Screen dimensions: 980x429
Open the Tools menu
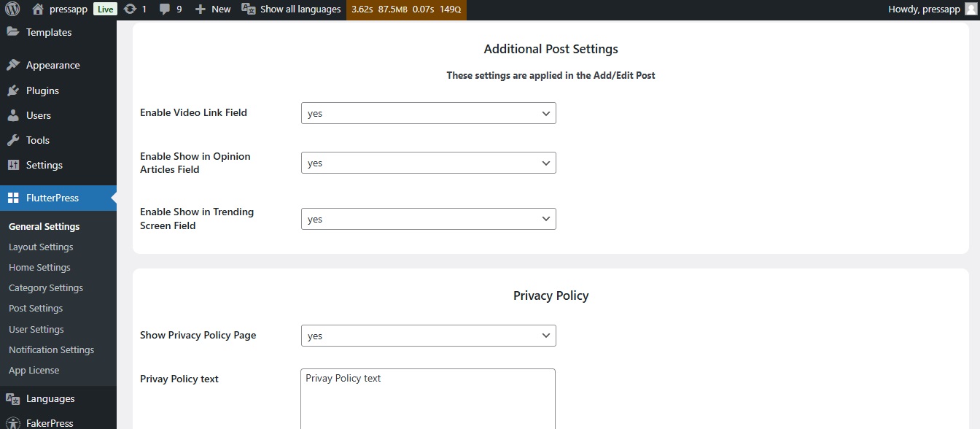coord(58,140)
